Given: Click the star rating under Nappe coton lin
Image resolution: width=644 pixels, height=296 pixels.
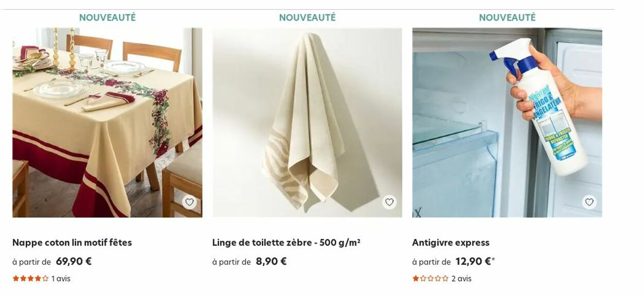Looking at the screenshot, I should pyautogui.click(x=30, y=278).
